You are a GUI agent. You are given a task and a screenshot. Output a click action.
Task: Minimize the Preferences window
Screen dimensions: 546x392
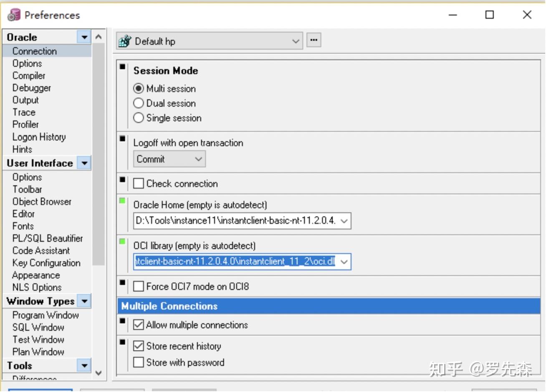(x=453, y=15)
